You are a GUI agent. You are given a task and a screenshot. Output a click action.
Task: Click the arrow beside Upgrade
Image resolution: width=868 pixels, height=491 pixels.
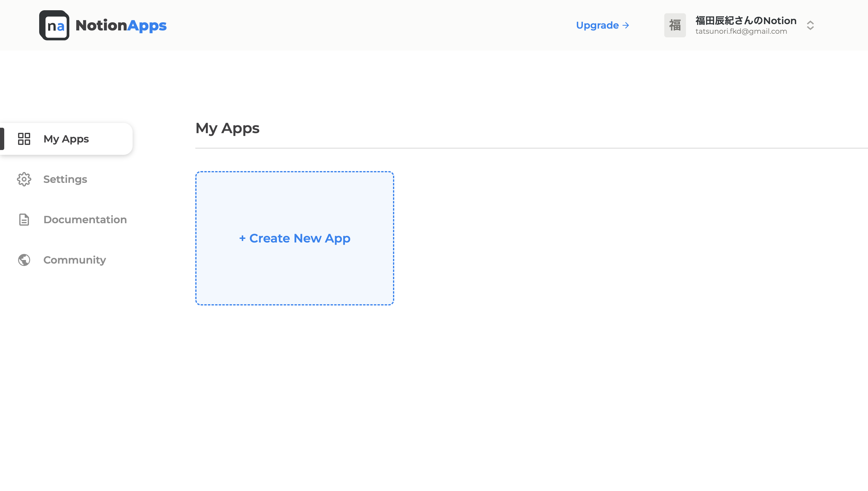coord(626,25)
